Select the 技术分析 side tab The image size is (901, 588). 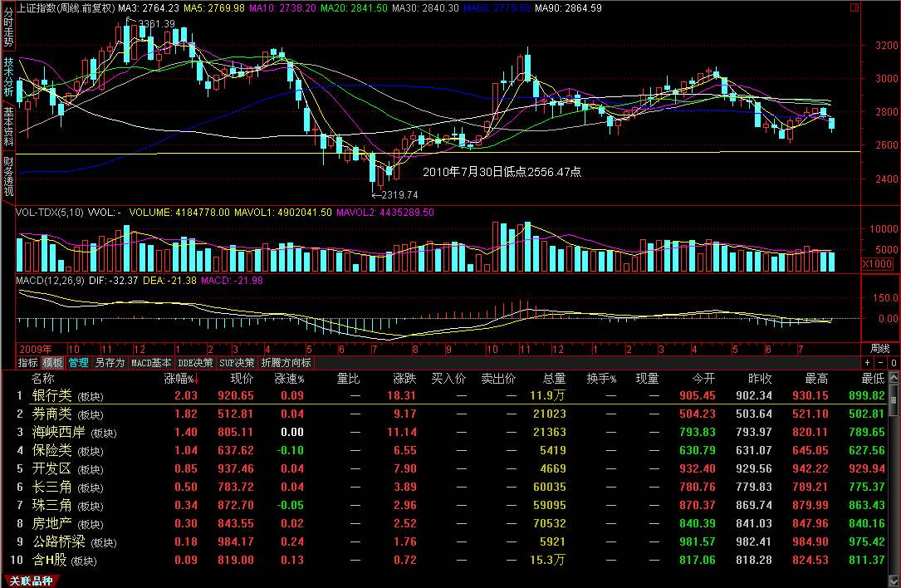click(x=8, y=77)
